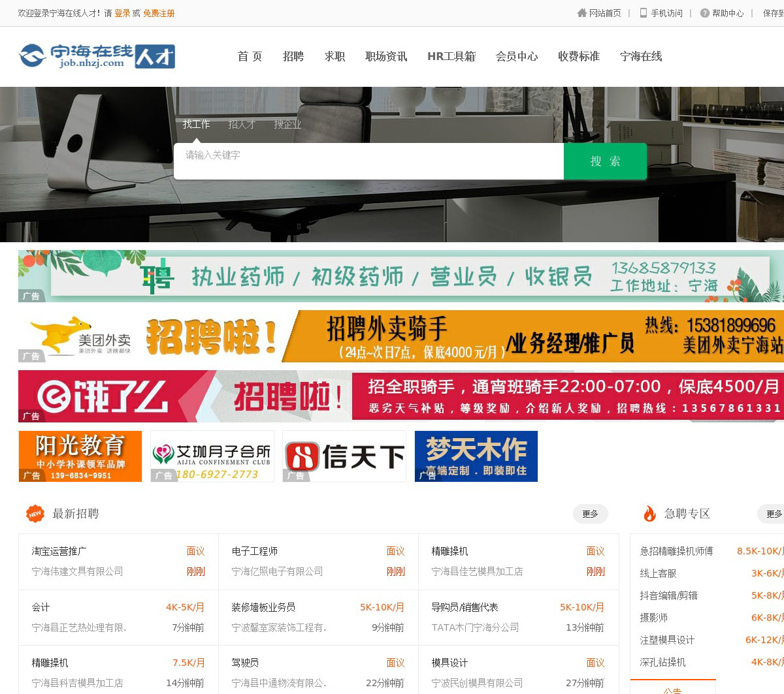Click the home icon beside 网站首页
Screen dimensions: 784x694
[x=582, y=13]
